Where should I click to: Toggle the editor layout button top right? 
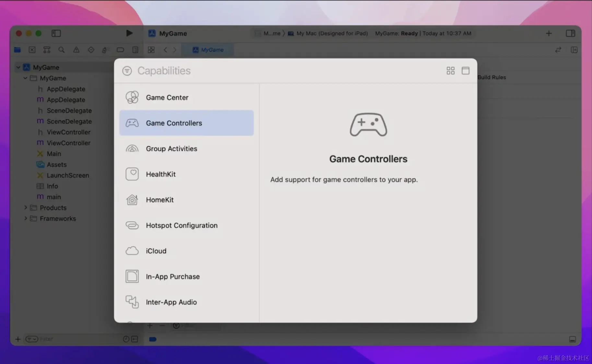point(570,33)
